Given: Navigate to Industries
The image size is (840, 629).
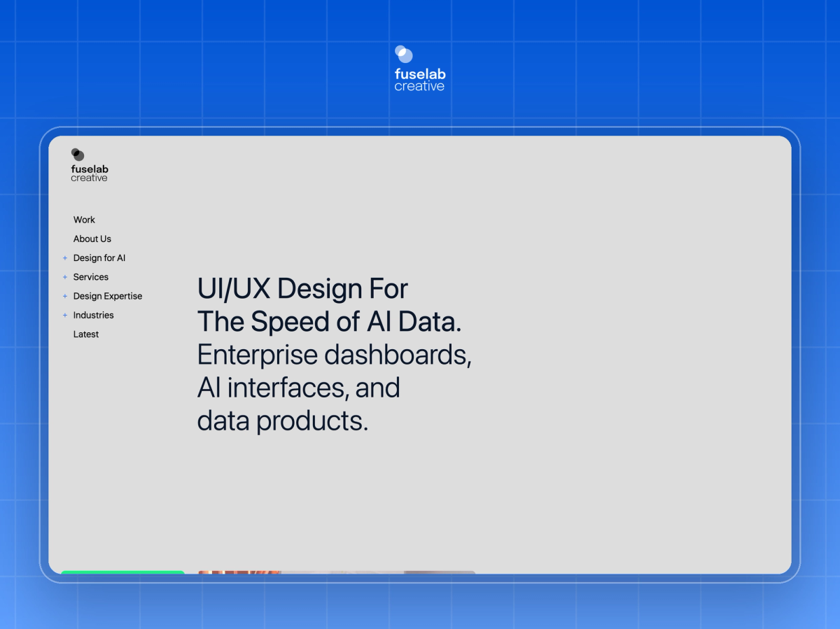Looking at the screenshot, I should tap(94, 315).
